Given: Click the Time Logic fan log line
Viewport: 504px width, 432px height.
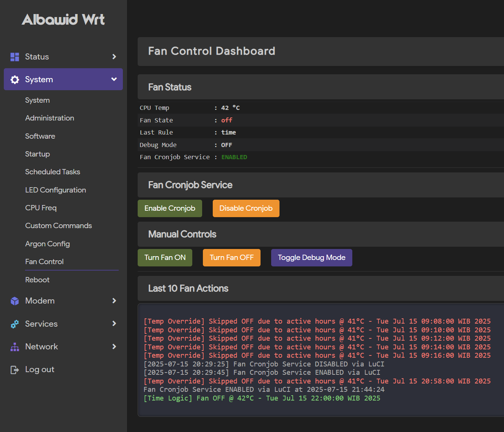Looking at the screenshot, I should pos(262,398).
